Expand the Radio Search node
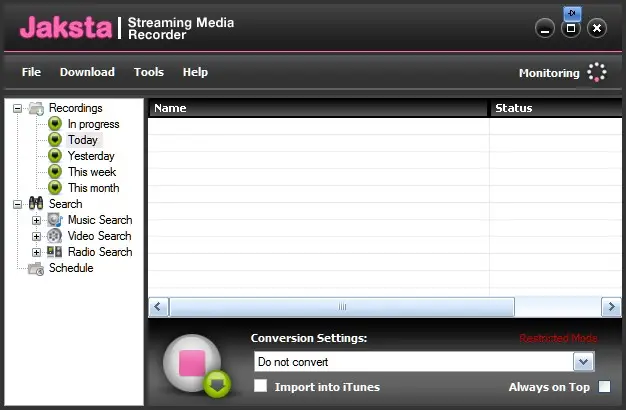626x410 pixels. pyautogui.click(x=36, y=252)
